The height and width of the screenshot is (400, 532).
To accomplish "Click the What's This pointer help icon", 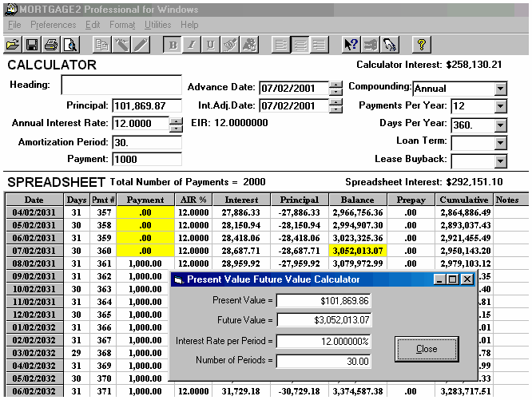I will pyautogui.click(x=351, y=45).
